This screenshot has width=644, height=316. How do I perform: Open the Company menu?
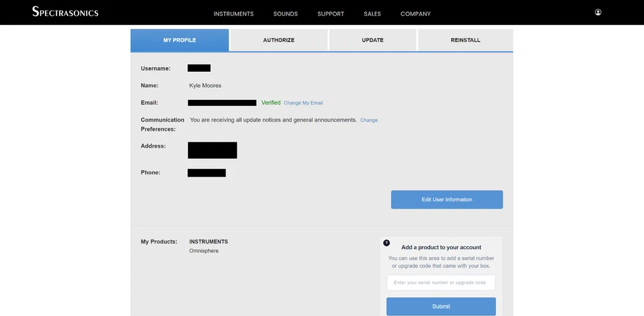[x=416, y=14]
